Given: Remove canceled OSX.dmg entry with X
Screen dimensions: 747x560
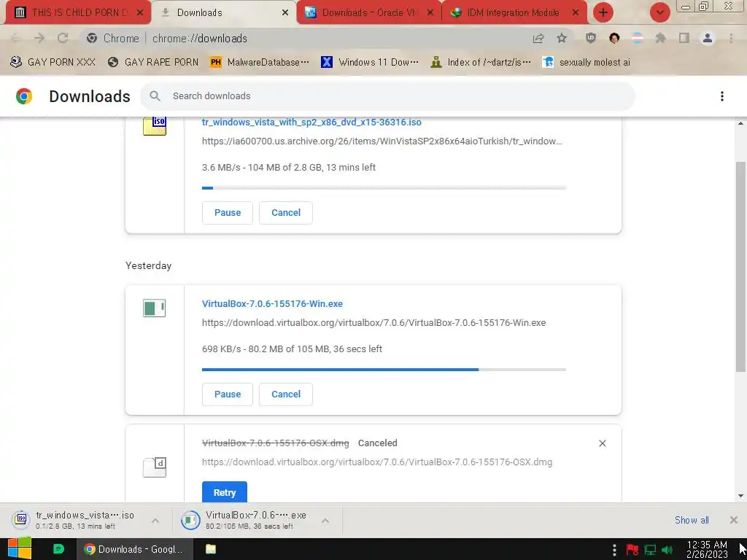Looking at the screenshot, I should (x=602, y=443).
